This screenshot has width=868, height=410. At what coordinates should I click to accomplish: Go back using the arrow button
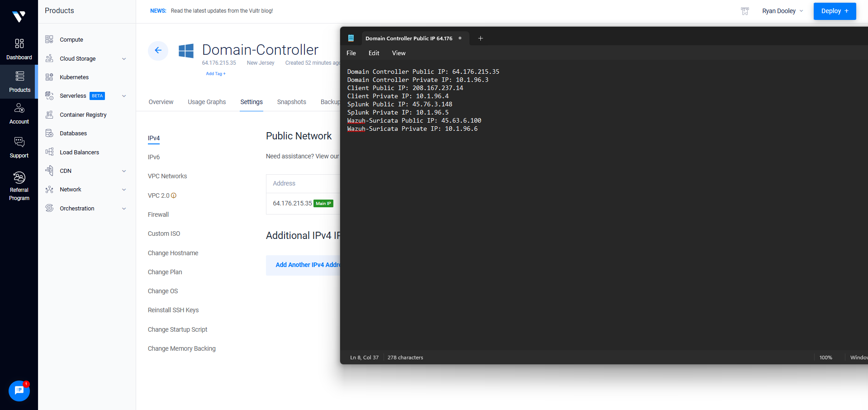pyautogui.click(x=158, y=50)
